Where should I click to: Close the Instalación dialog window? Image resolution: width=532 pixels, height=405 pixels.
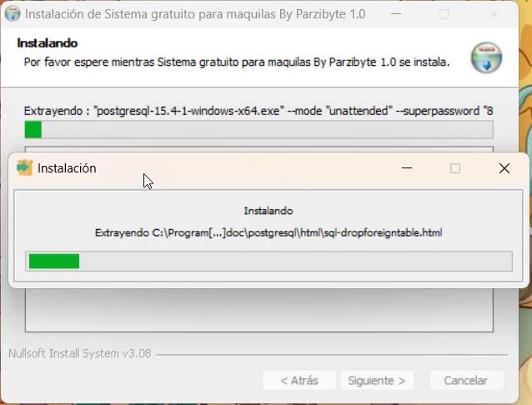click(504, 168)
